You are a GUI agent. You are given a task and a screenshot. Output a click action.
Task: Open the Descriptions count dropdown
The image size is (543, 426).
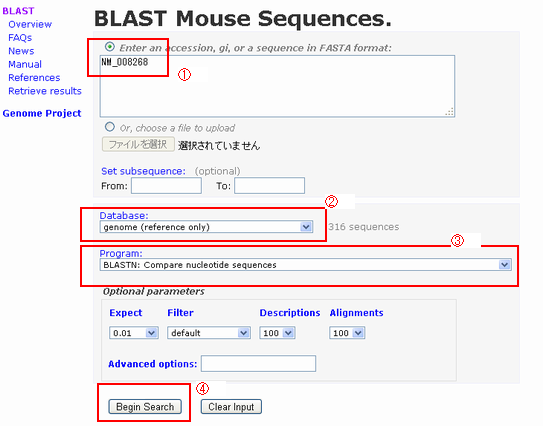point(277,333)
